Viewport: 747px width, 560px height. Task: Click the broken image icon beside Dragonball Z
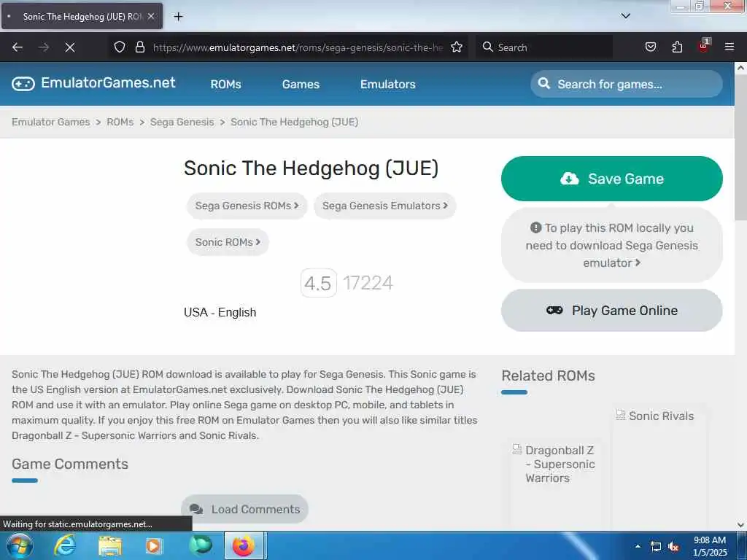(517, 449)
